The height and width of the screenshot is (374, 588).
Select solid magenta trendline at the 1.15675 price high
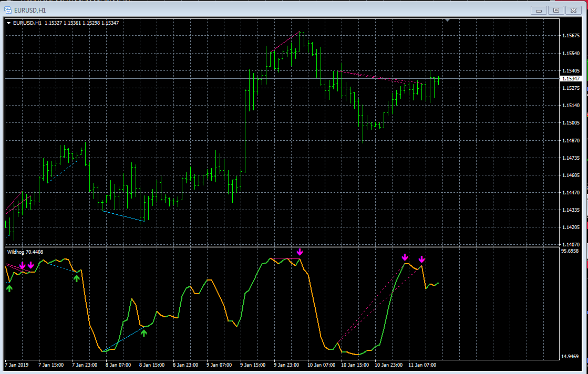[284, 42]
